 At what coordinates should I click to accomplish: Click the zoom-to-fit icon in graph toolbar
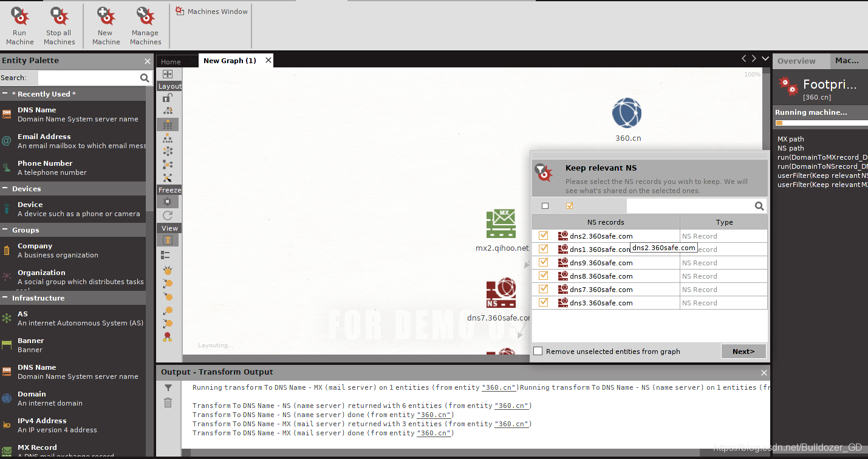point(168,74)
